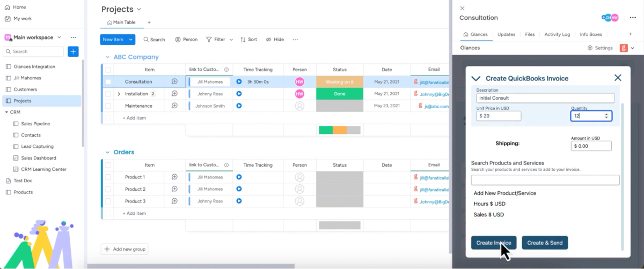Start time tracking for Product 3

[239, 201]
